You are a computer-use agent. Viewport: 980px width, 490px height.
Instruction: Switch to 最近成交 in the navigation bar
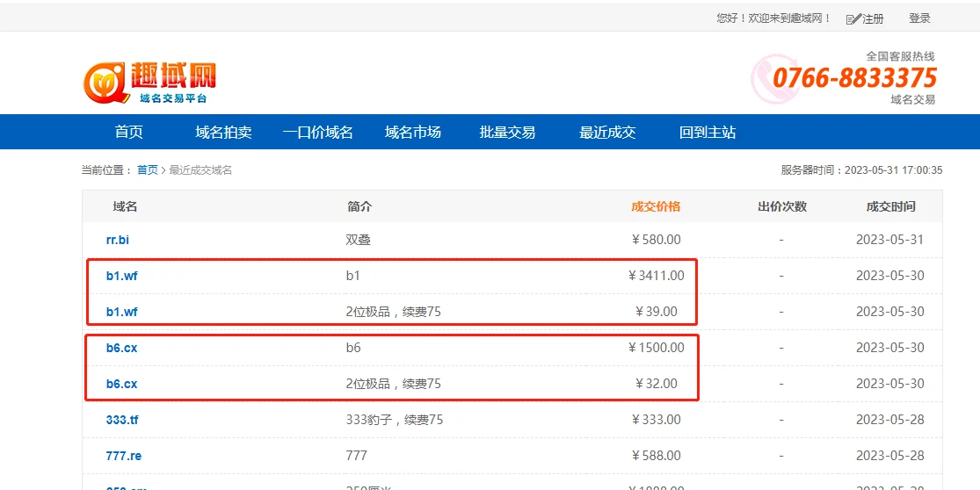click(606, 133)
